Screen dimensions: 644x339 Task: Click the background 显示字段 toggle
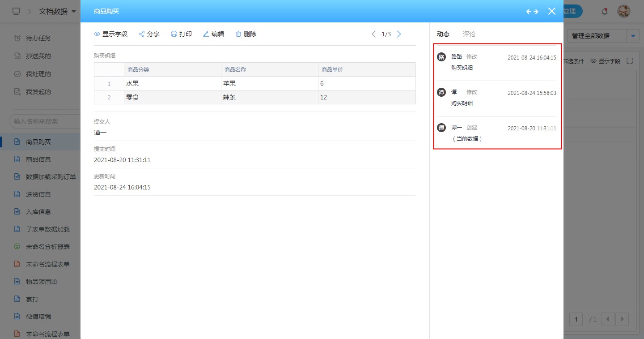coord(606,61)
